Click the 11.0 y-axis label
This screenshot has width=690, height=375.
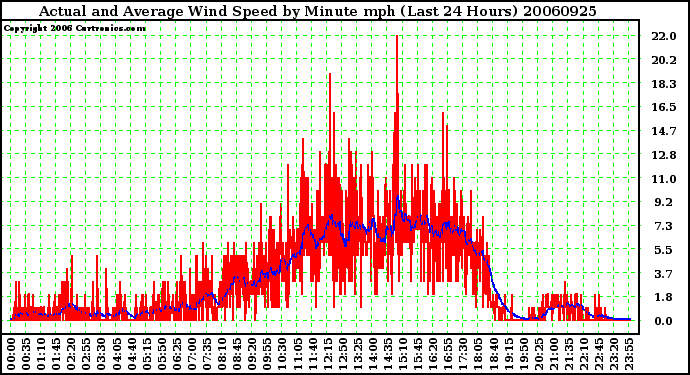pyautogui.click(x=663, y=179)
